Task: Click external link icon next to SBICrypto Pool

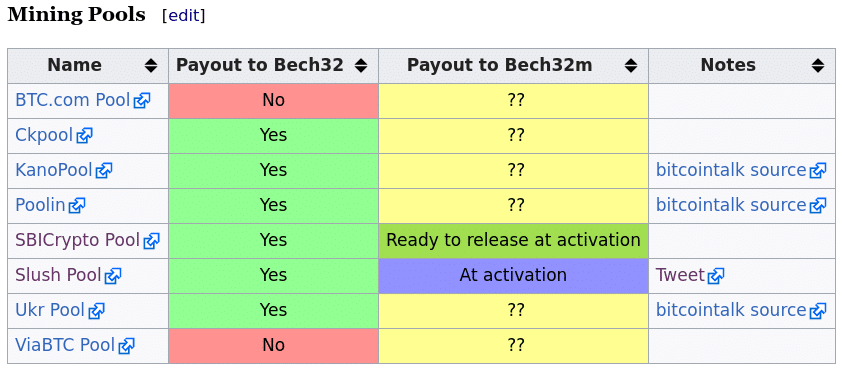Action: coord(151,241)
